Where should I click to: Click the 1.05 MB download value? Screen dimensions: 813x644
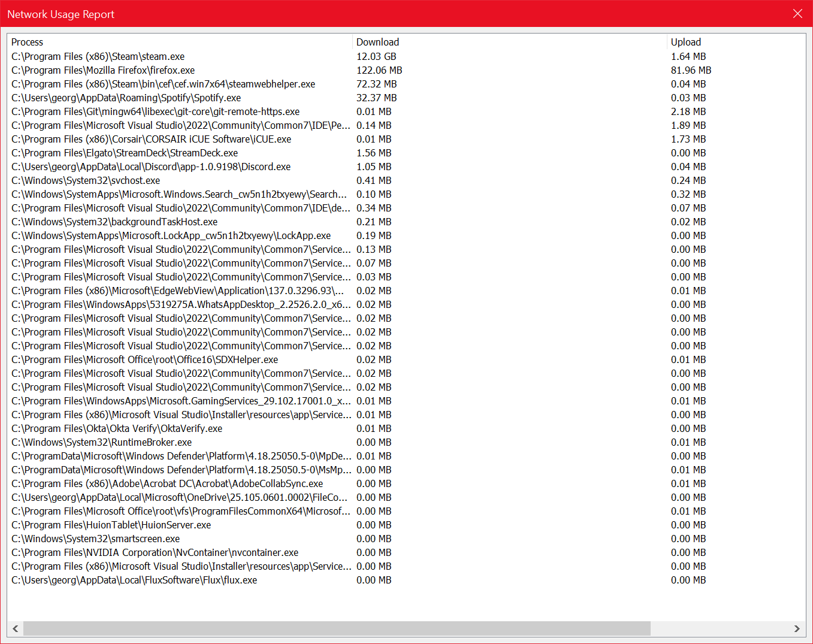374,167
